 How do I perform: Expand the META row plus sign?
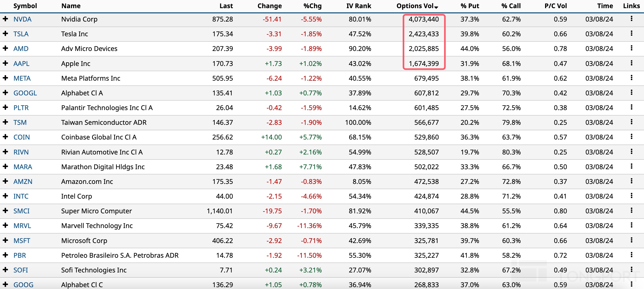point(5,78)
